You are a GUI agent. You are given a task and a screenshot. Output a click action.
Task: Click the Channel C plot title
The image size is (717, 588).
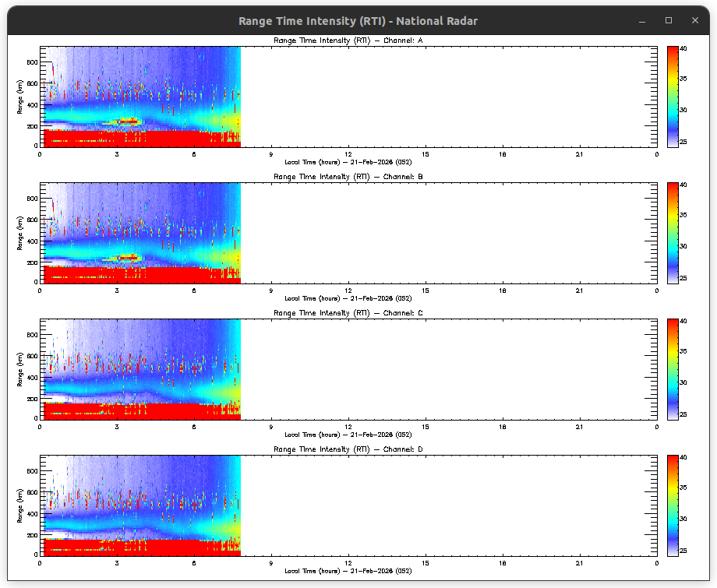coord(348,313)
